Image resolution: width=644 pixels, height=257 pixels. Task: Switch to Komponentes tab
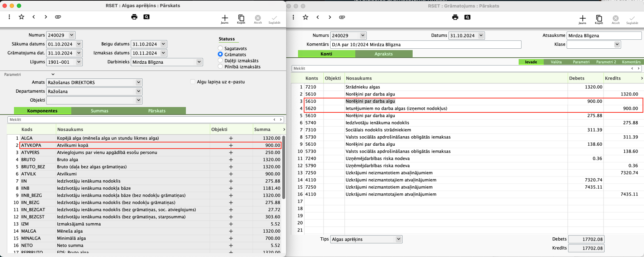point(42,111)
